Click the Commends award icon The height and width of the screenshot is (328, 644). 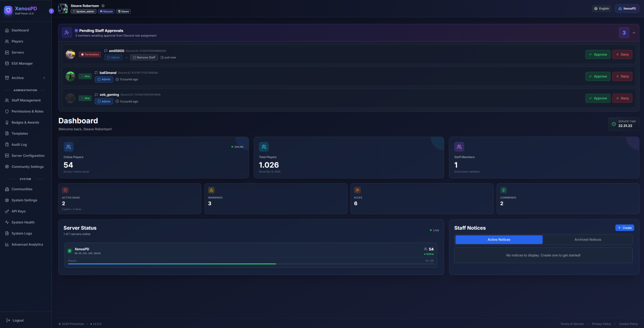click(x=504, y=190)
